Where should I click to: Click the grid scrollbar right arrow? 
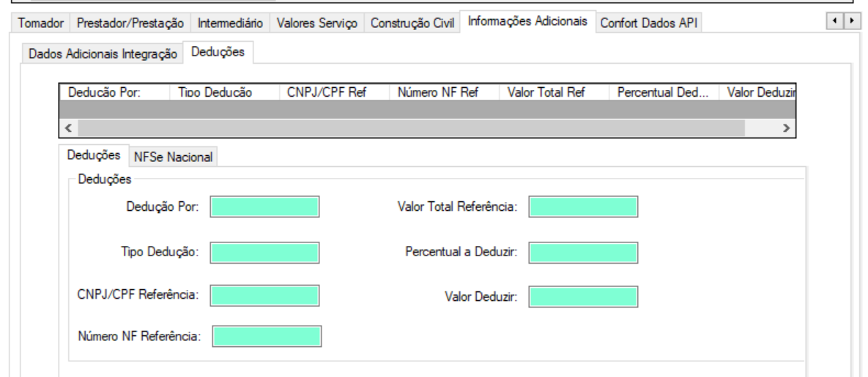pos(785,127)
